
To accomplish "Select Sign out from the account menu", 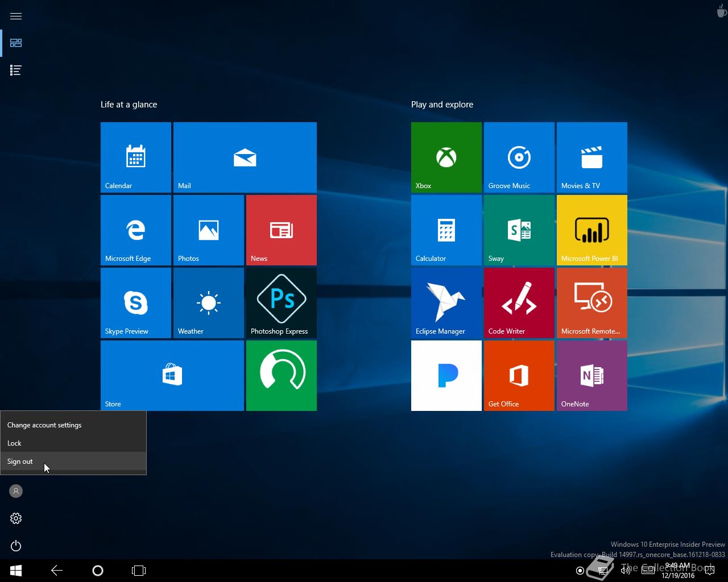I will [73, 462].
